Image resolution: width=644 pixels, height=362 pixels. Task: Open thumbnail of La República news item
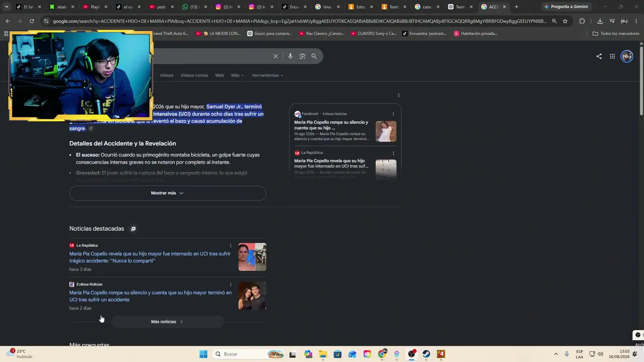[x=252, y=257]
